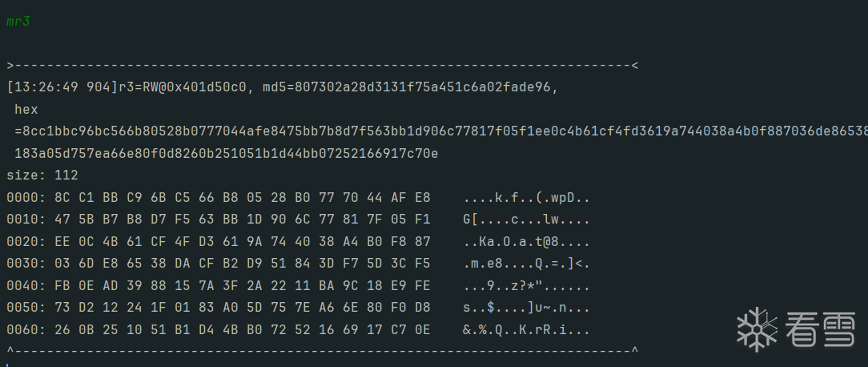Click the 0040: offset row label
The width and height of the screenshot is (868, 367).
23,285
